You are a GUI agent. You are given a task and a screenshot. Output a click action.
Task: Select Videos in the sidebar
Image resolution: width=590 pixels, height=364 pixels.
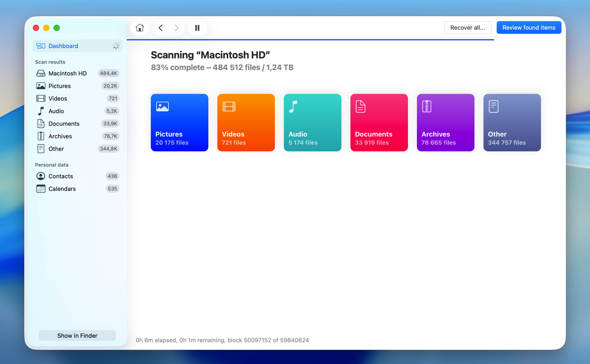point(77,98)
